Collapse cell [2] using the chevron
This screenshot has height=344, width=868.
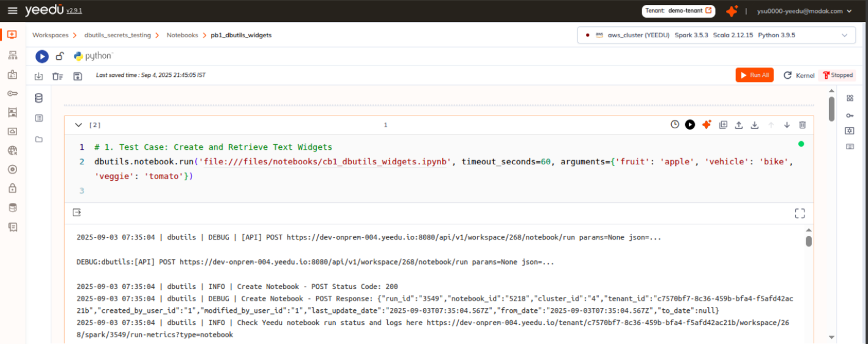coord(78,125)
